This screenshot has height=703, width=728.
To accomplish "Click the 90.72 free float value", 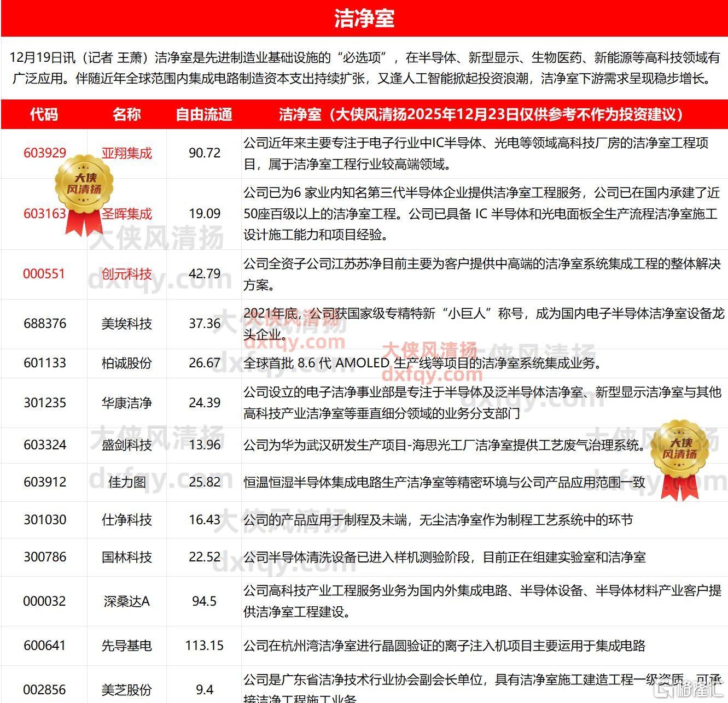I will click(205, 153).
